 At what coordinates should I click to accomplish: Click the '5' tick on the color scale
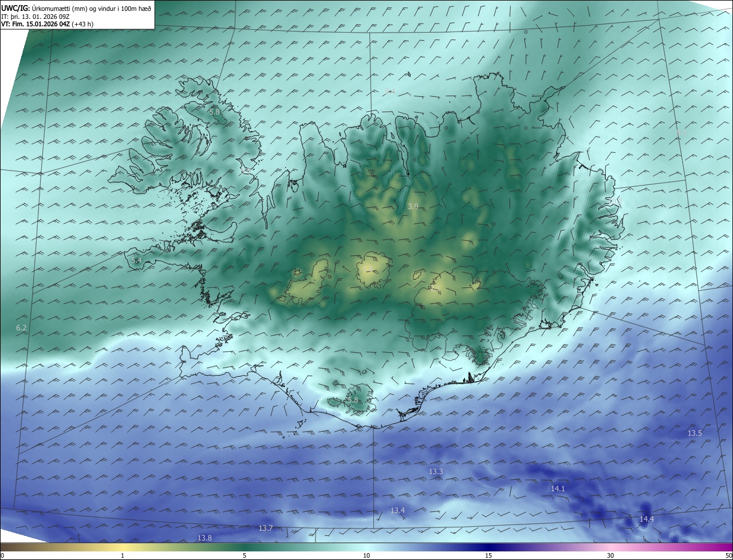[245, 555]
